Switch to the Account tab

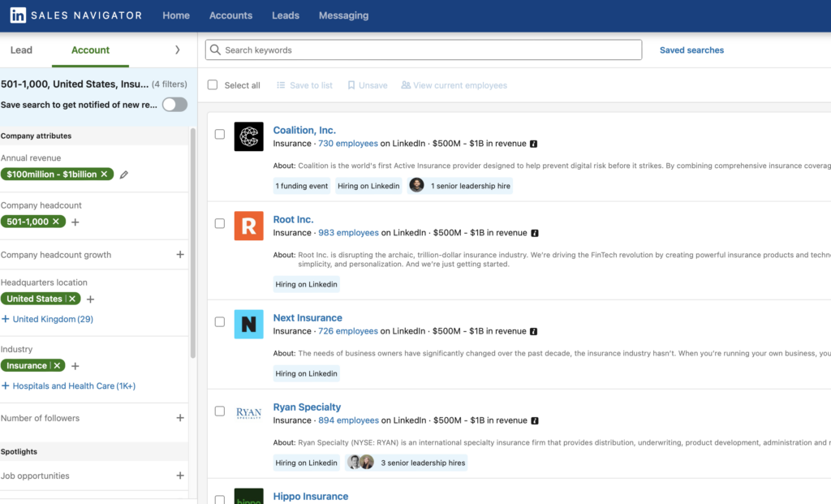(90, 50)
